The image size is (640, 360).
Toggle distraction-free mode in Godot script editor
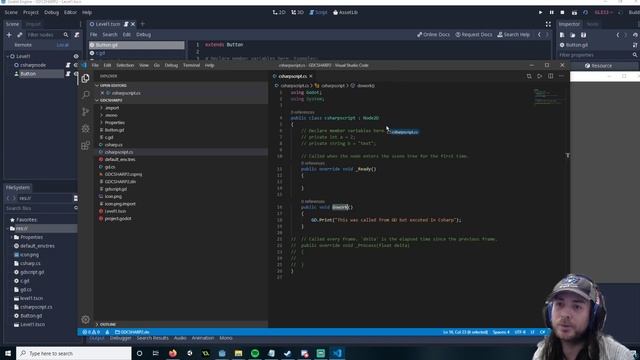tap(548, 24)
